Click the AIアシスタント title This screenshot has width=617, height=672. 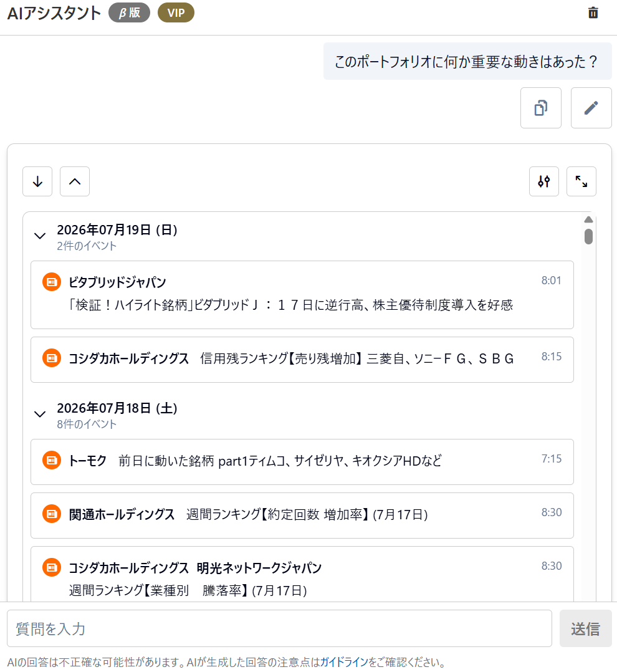tap(54, 13)
